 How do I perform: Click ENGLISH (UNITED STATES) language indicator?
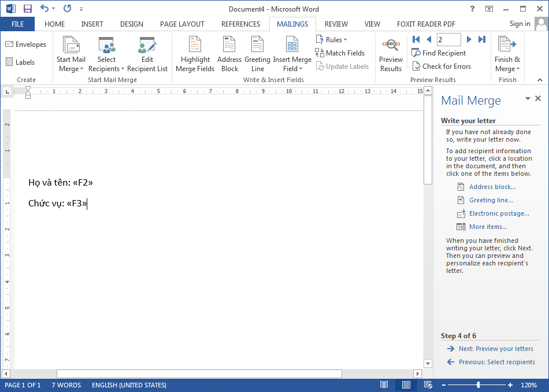(x=129, y=385)
